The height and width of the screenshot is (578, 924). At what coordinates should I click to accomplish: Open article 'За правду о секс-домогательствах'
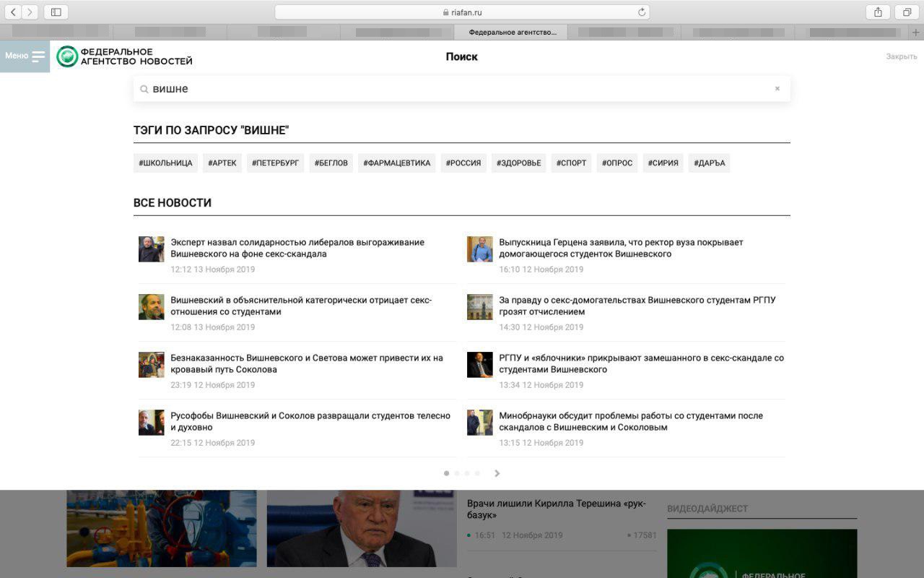tap(637, 306)
